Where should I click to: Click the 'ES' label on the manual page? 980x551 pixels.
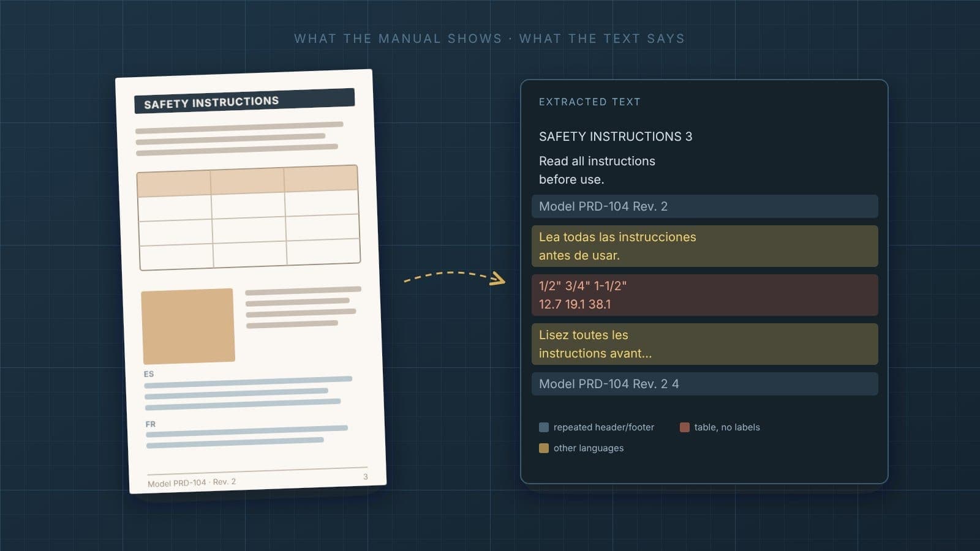(x=149, y=374)
